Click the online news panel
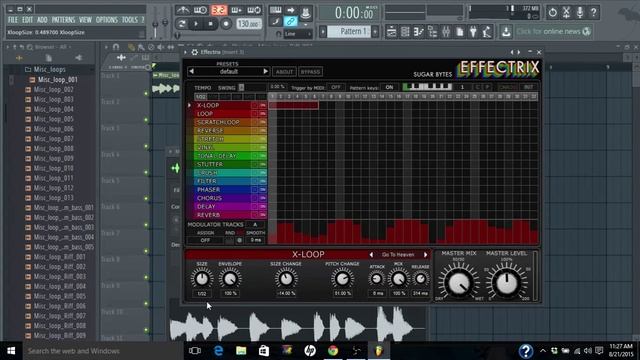Viewport: 640px width, 360px height. (x=553, y=31)
